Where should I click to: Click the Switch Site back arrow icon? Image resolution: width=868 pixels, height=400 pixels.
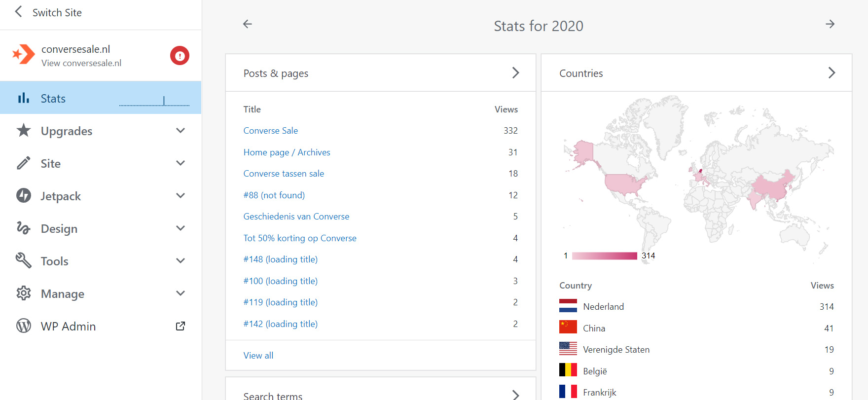point(19,12)
